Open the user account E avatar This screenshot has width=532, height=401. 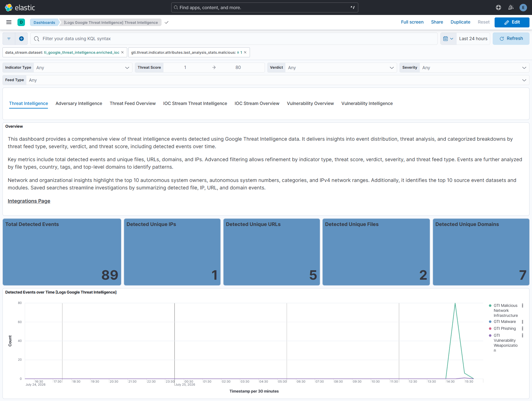523,7
